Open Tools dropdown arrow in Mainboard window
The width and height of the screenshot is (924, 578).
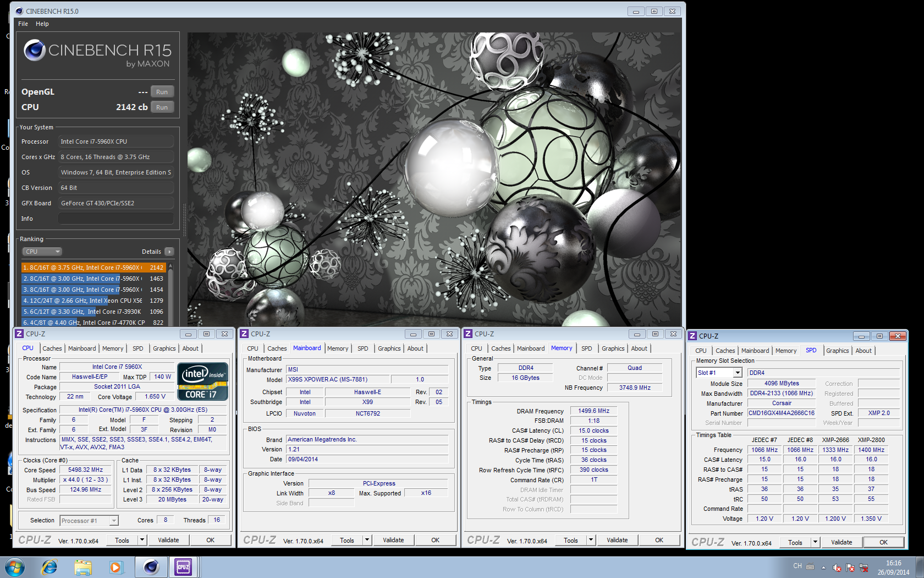367,540
